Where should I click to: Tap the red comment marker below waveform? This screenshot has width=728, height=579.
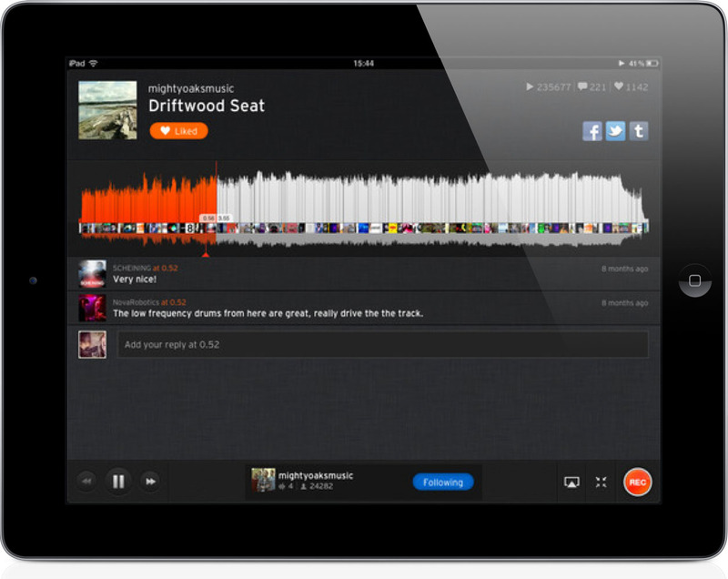(x=206, y=254)
